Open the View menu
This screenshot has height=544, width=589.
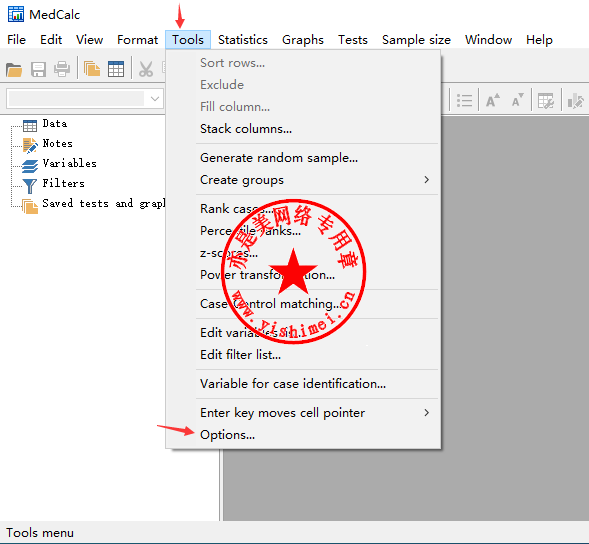(x=89, y=40)
